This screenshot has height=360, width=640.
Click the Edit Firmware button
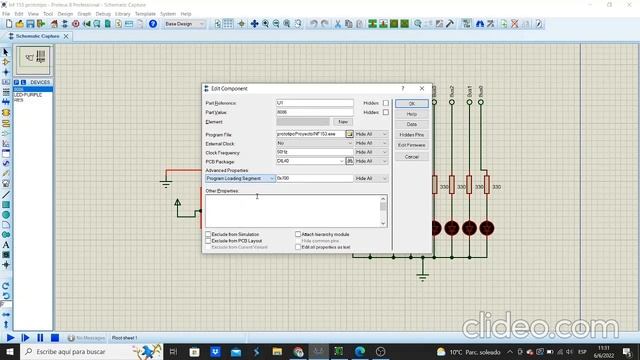click(412, 145)
